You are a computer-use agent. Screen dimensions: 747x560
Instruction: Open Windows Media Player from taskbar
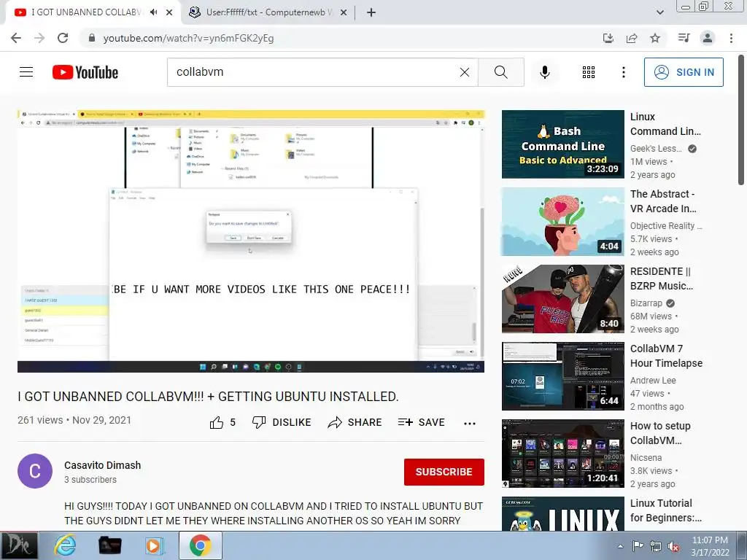(153, 545)
